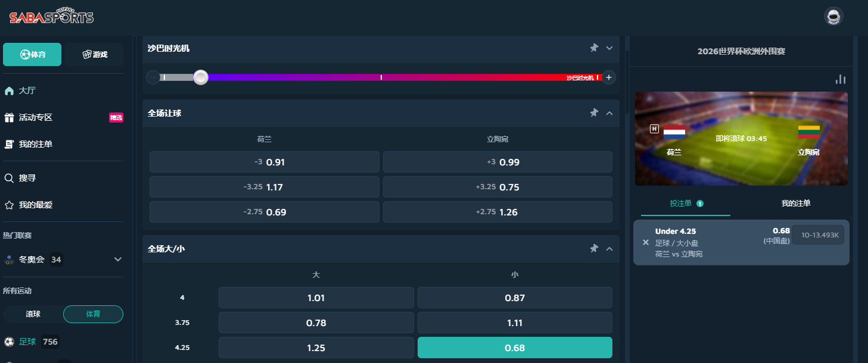Select 荷兰 -3 handicap odds 0.91
This screenshot has width=868, height=363.
(264, 162)
